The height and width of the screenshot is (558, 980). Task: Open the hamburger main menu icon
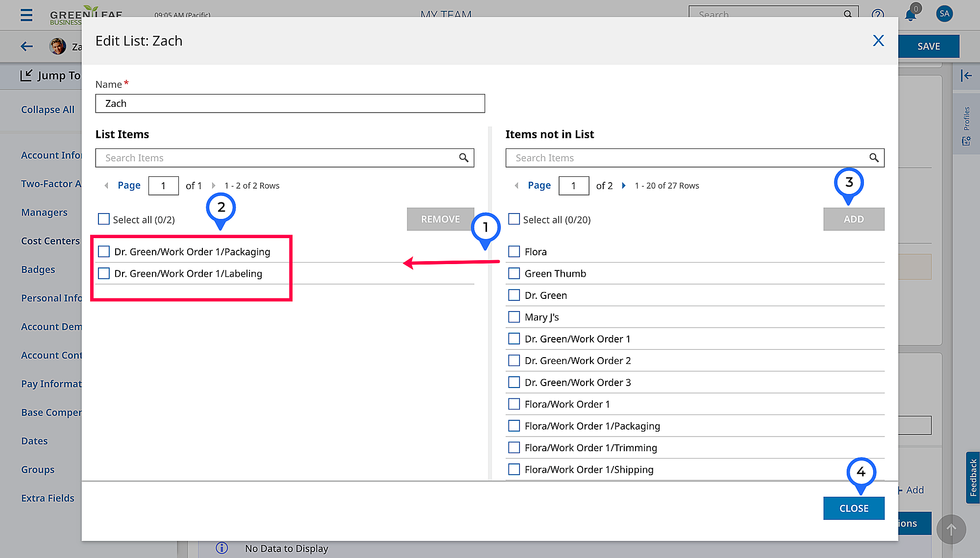pos(26,15)
